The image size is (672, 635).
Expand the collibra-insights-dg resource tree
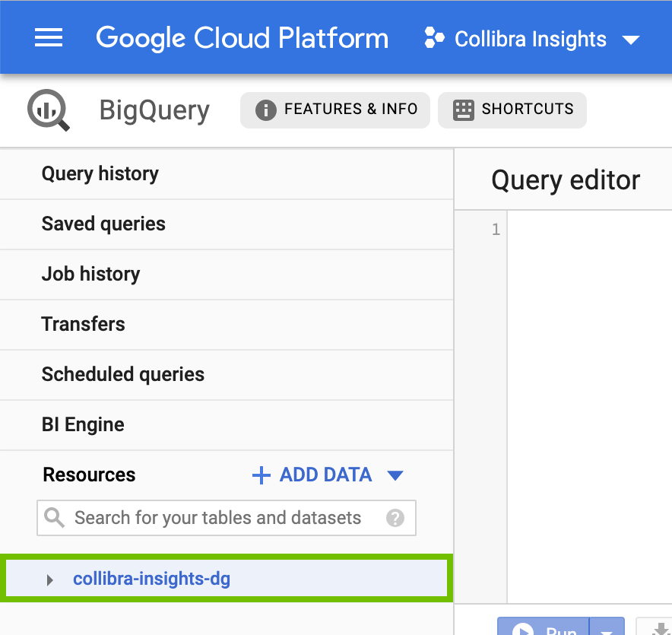(50, 579)
